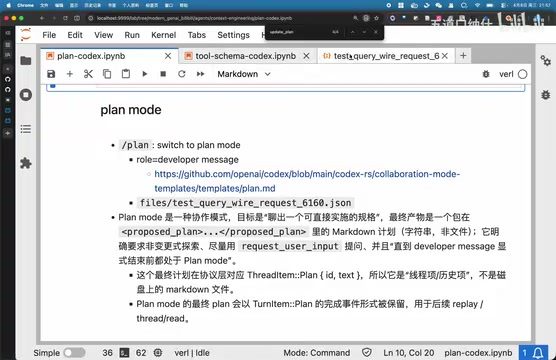
Task: Click plan-codex.ipynb name in status bar
Action: coord(478,353)
